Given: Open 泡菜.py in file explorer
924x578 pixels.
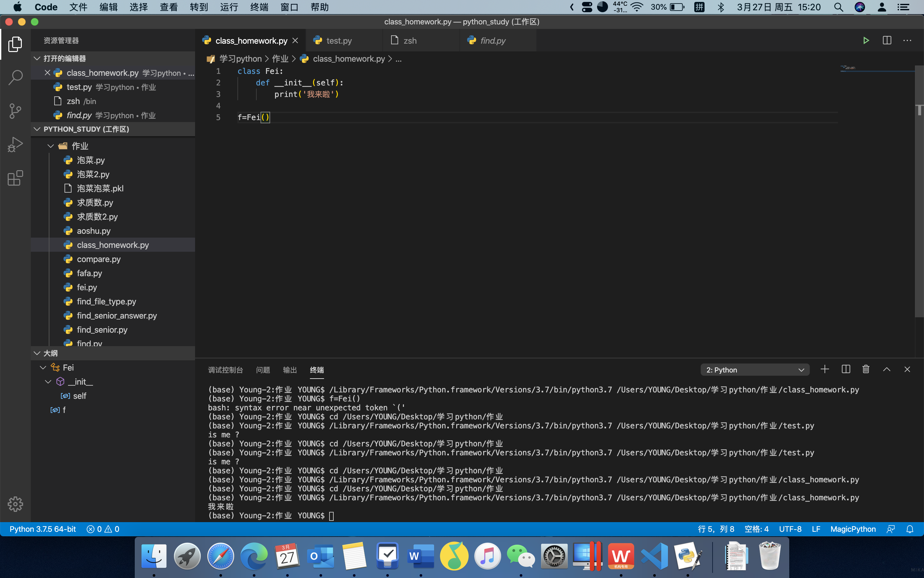Looking at the screenshot, I should coord(113,160).
